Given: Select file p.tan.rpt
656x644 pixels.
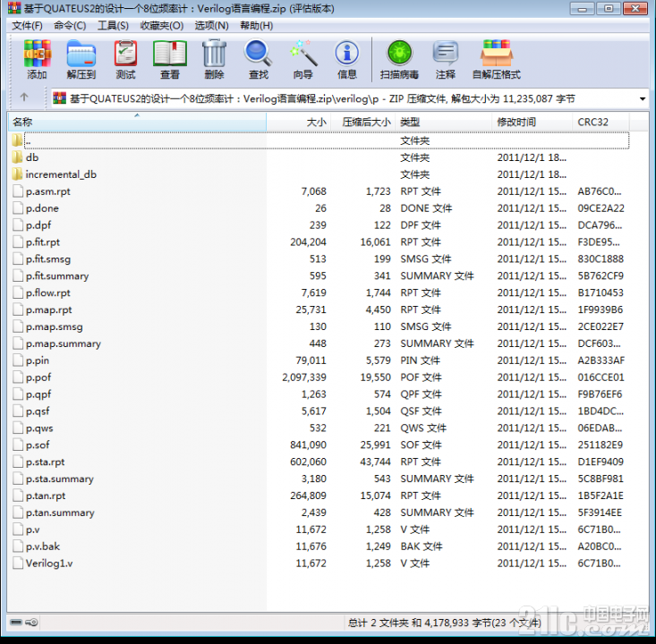Looking at the screenshot, I should click(x=46, y=496).
